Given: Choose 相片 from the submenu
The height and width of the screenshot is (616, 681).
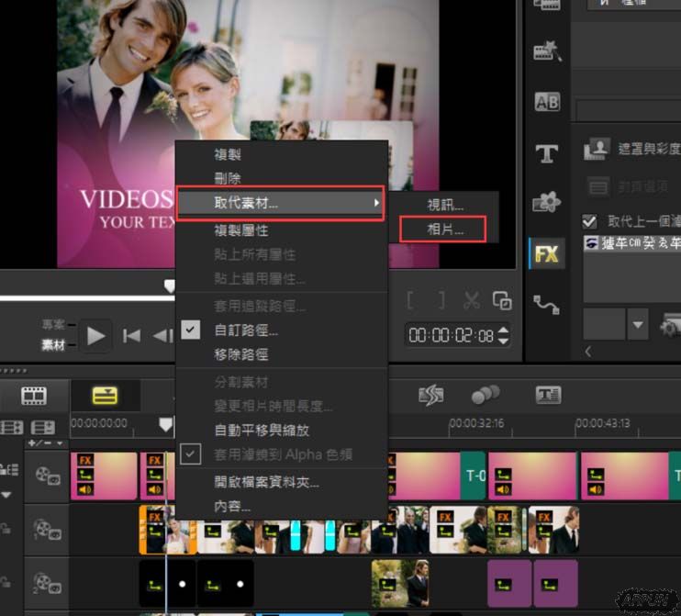Looking at the screenshot, I should (x=446, y=230).
